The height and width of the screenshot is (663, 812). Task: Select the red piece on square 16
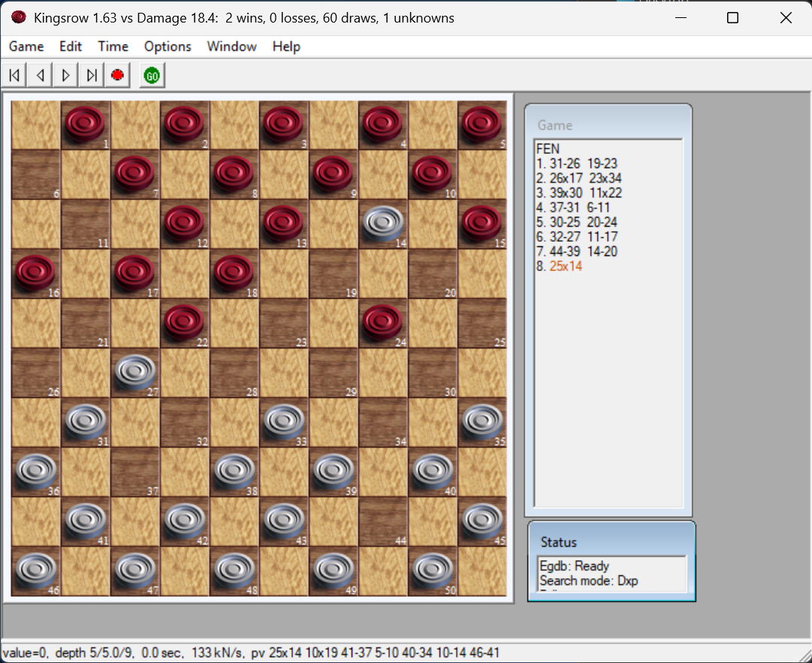35,273
